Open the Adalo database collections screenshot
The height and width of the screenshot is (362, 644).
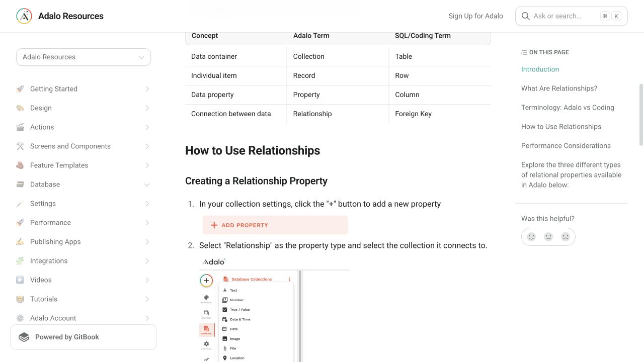pos(275,309)
